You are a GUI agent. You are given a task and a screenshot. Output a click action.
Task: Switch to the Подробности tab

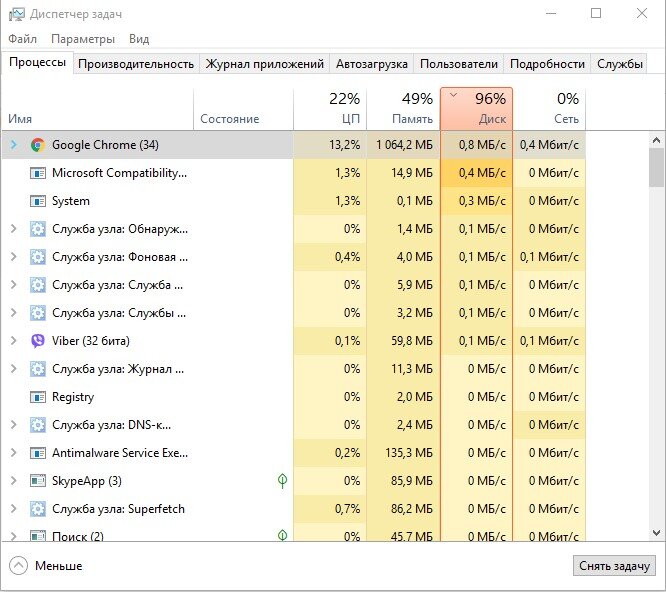click(547, 64)
